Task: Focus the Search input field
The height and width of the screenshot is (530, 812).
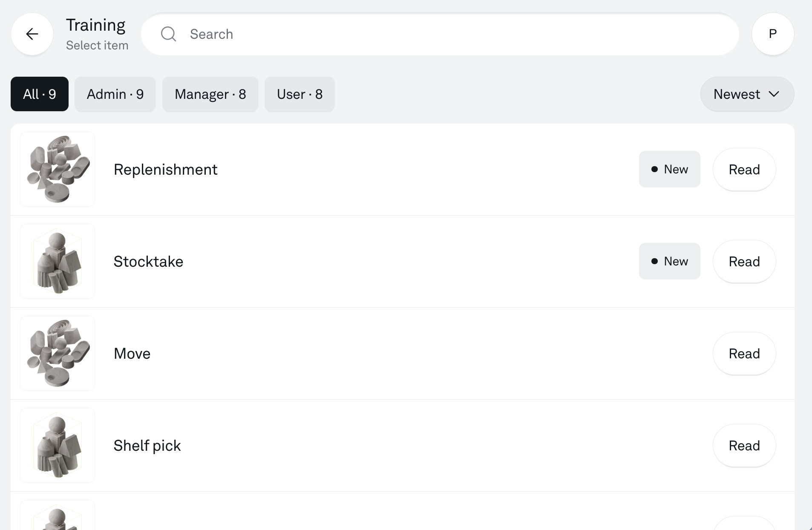Action: pos(440,34)
